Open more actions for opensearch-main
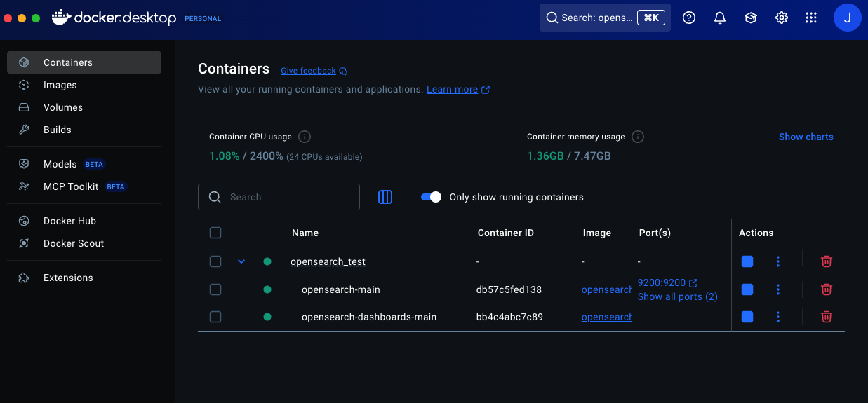868x403 pixels. tap(778, 289)
